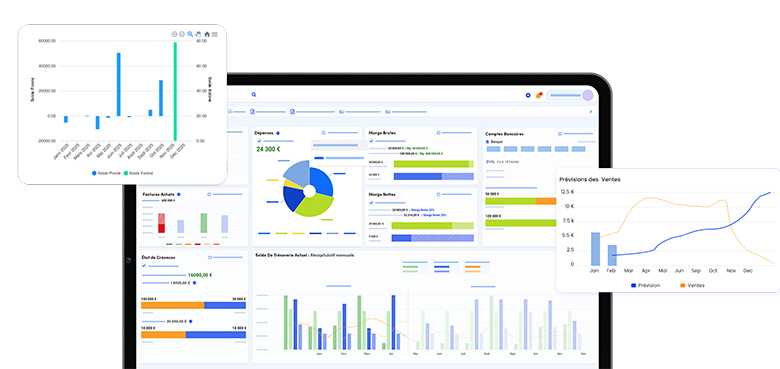Click the green bar in the Factures Achats chart
Viewport: 780px width, 369px height.
point(203,223)
